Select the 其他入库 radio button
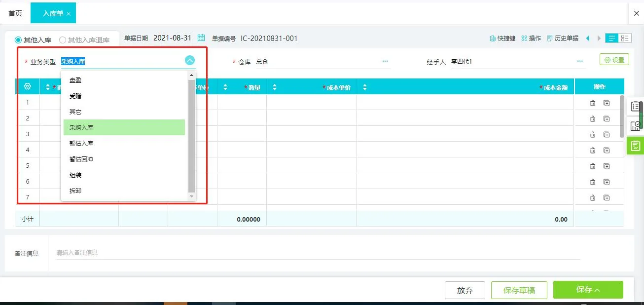This screenshot has width=644, height=305. pyautogui.click(x=18, y=40)
